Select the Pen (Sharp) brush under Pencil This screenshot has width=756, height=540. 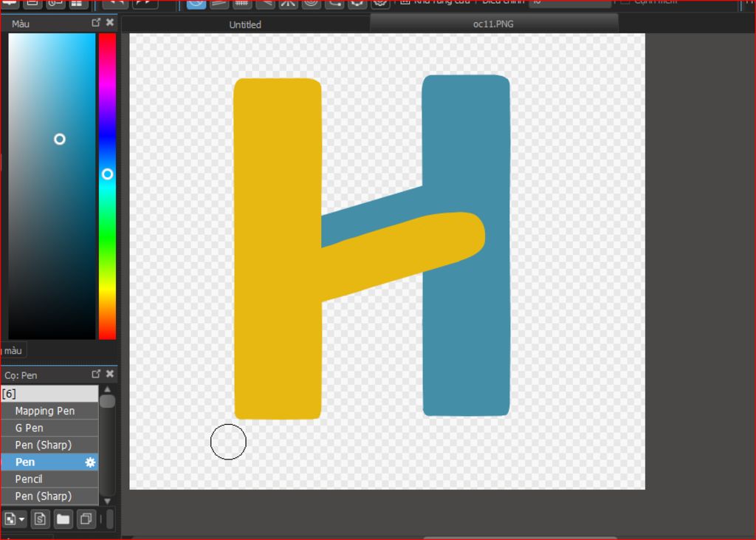point(49,496)
